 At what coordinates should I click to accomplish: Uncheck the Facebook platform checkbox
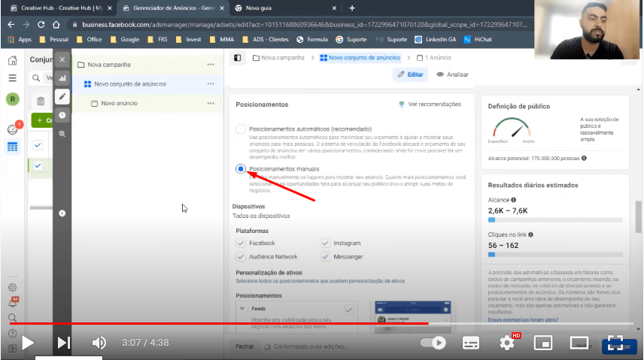click(241, 243)
